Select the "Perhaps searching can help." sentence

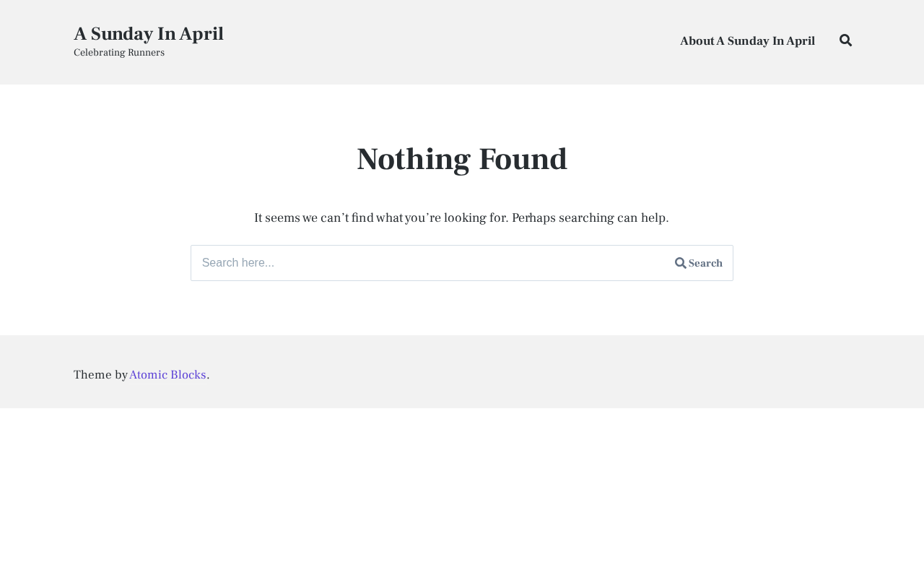coord(590,217)
